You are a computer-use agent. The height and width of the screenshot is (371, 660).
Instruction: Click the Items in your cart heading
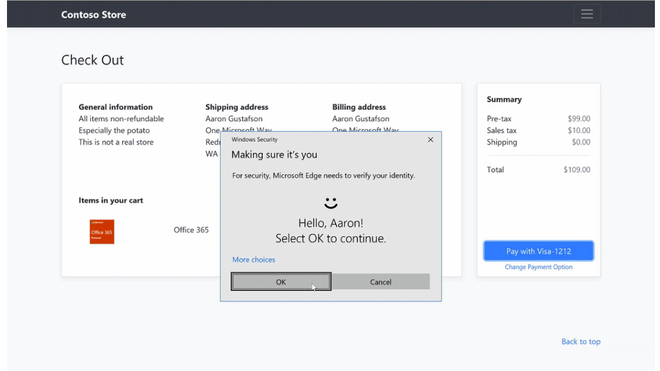[x=111, y=200]
